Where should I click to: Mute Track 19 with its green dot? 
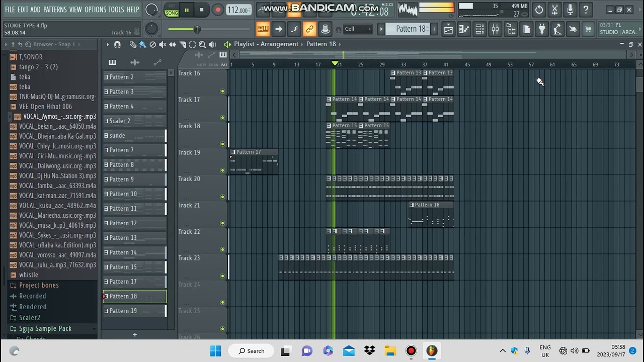point(222,170)
